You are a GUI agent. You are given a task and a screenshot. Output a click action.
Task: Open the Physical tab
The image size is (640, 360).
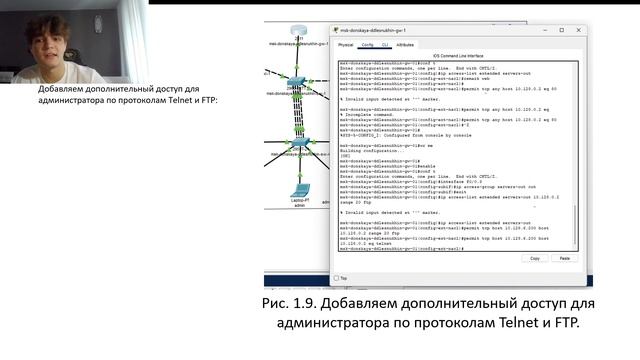[346, 45]
